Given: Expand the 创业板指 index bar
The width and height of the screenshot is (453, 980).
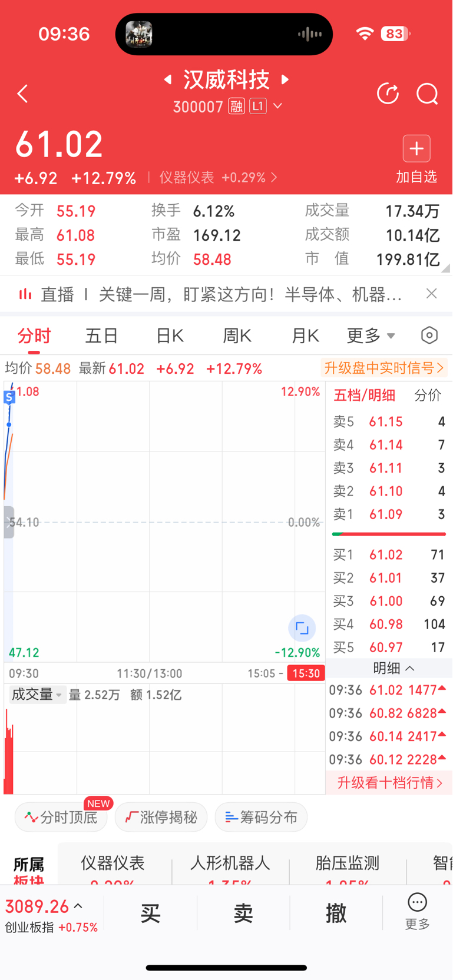Looking at the screenshot, I should point(52,914).
